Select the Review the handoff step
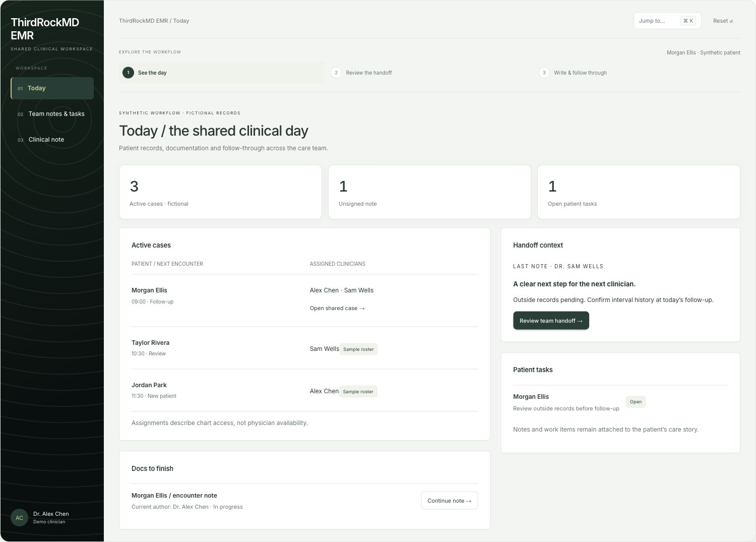The height and width of the screenshot is (542, 756). (x=429, y=73)
